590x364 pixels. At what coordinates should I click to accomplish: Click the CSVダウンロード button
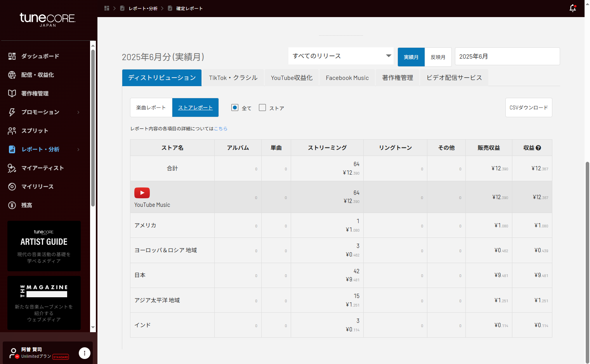click(x=528, y=107)
